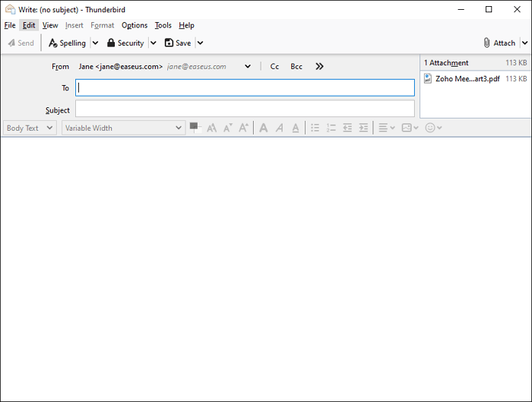Run the Spelling check

(67, 43)
